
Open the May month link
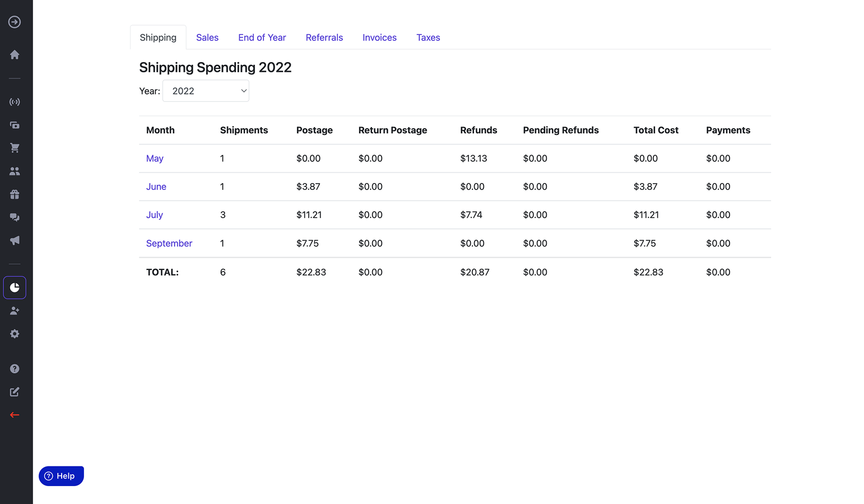coord(155,158)
